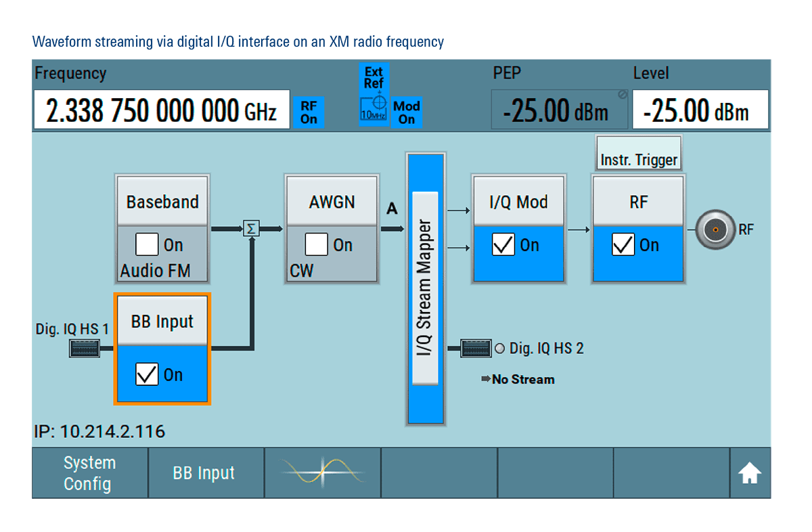Open the Baseband block
The image size is (812, 532).
coord(162,202)
